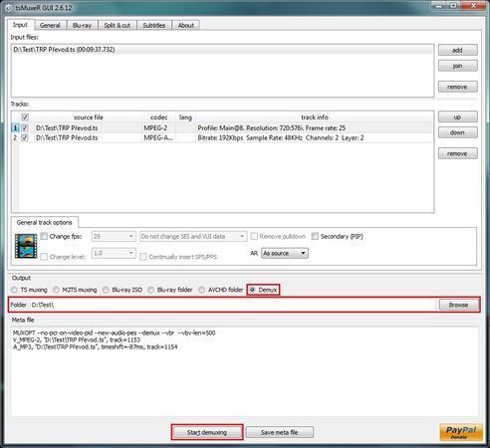
Task: Click the tsMuxeR app icon in title bar
Action: (9, 8)
